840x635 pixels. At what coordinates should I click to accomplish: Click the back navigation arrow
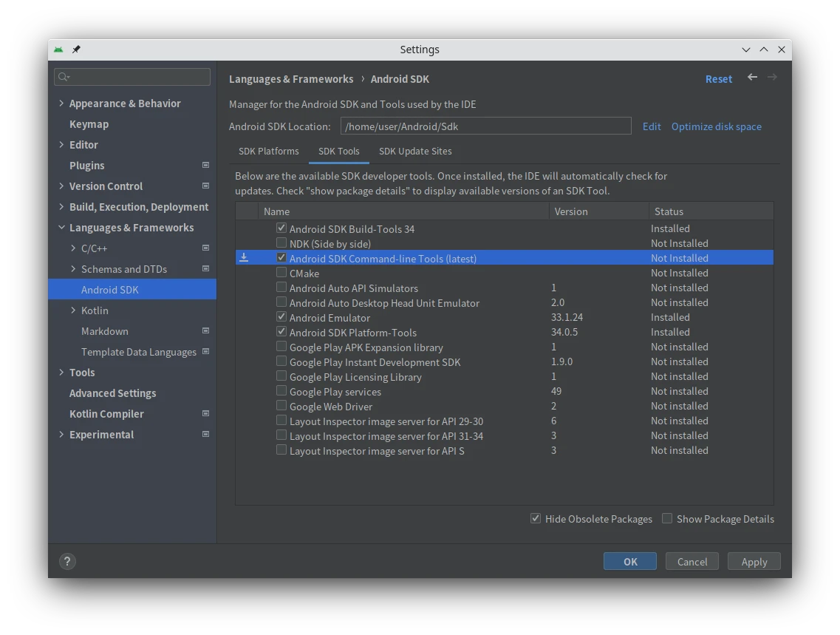pyautogui.click(x=752, y=78)
